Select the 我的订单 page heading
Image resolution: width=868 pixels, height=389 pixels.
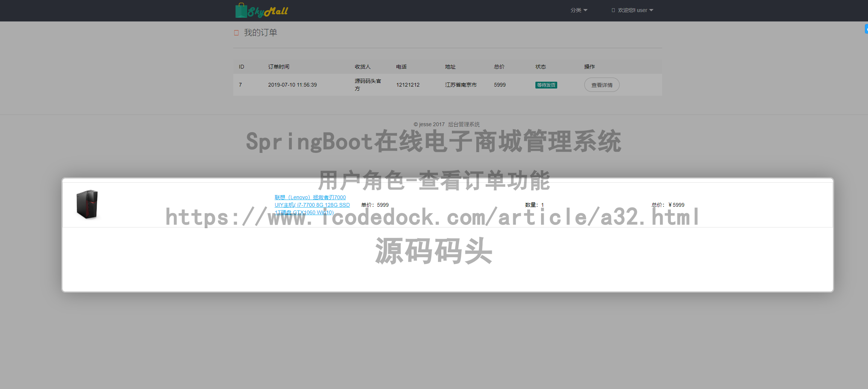(x=260, y=32)
